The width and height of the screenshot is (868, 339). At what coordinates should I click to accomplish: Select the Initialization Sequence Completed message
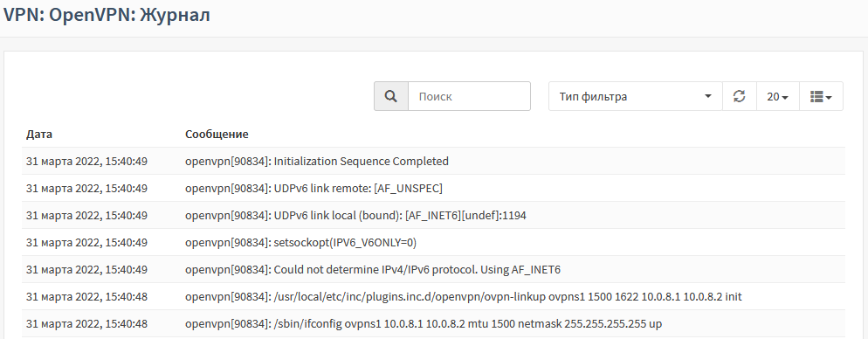click(317, 161)
